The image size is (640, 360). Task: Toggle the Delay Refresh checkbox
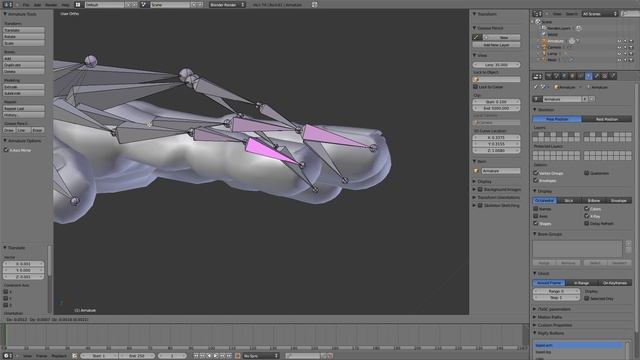tap(587, 223)
